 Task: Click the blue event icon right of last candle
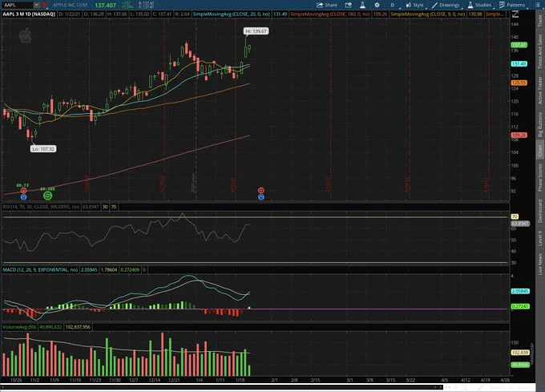coord(261,197)
